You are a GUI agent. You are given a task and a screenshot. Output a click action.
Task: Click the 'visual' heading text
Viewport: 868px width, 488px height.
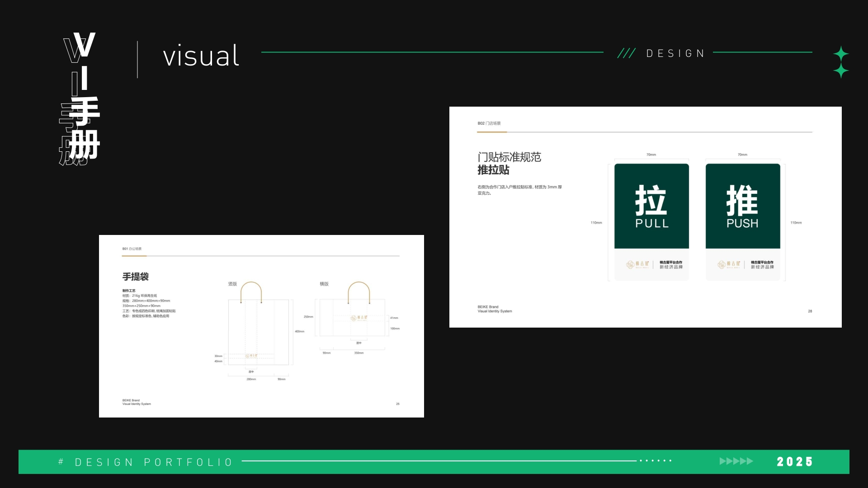(x=201, y=56)
